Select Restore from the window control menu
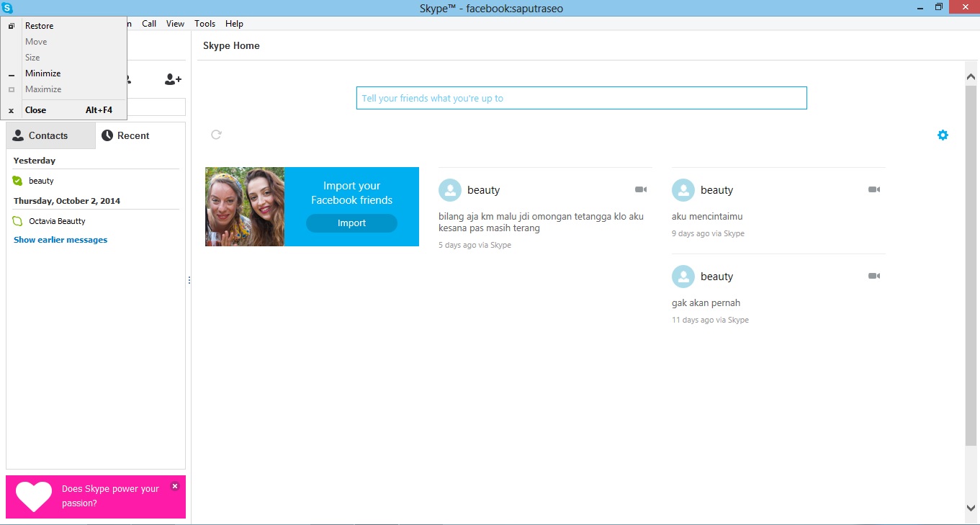Viewport: 980px width, 525px height. pyautogui.click(x=39, y=25)
